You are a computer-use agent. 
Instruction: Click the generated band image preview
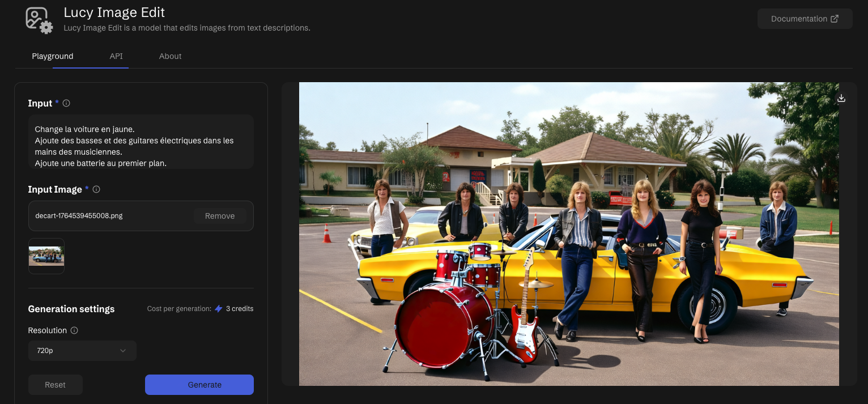(568, 233)
